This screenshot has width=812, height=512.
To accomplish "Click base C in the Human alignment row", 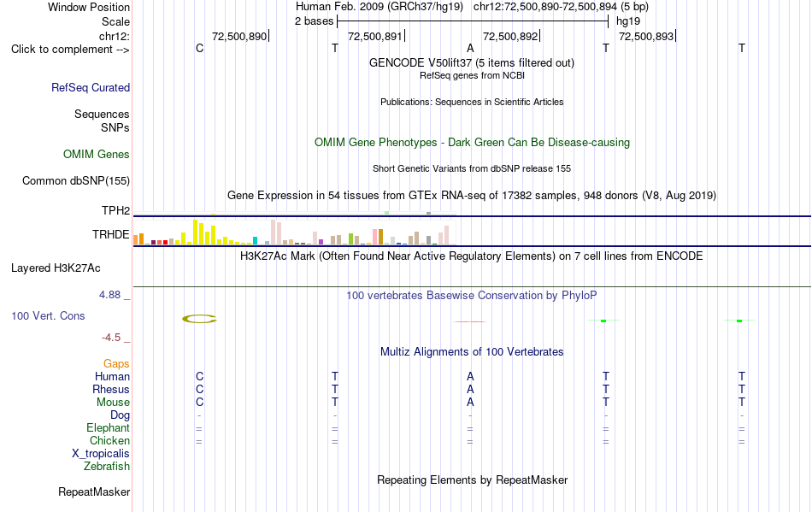I will 199,376.
